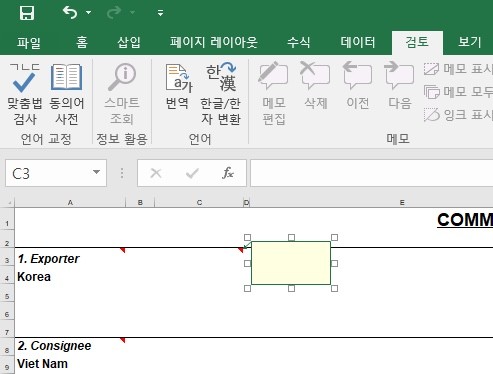Select column E header
The width and height of the screenshot is (493, 374).
pos(402,202)
